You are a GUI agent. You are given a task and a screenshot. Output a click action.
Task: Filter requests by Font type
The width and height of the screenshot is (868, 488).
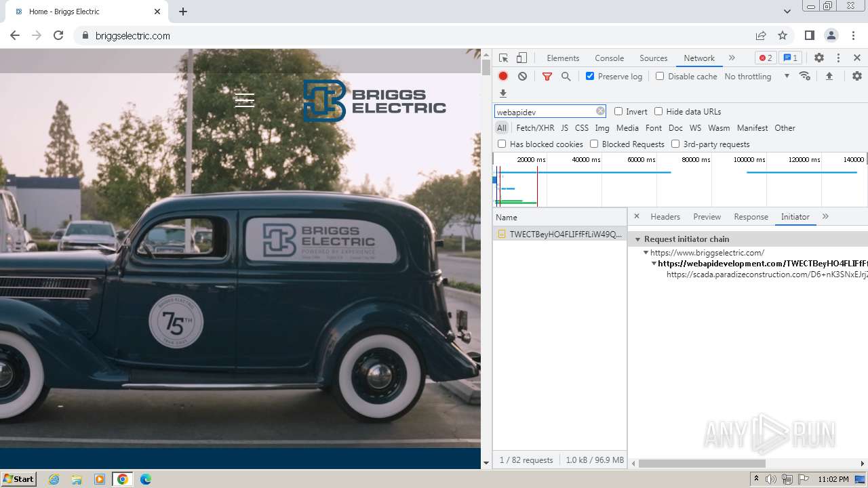(x=654, y=127)
